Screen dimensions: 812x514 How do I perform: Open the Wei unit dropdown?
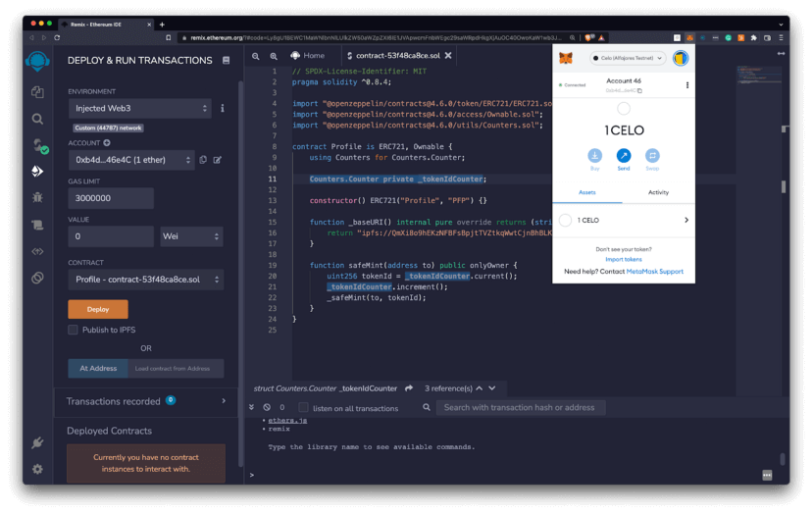(191, 236)
